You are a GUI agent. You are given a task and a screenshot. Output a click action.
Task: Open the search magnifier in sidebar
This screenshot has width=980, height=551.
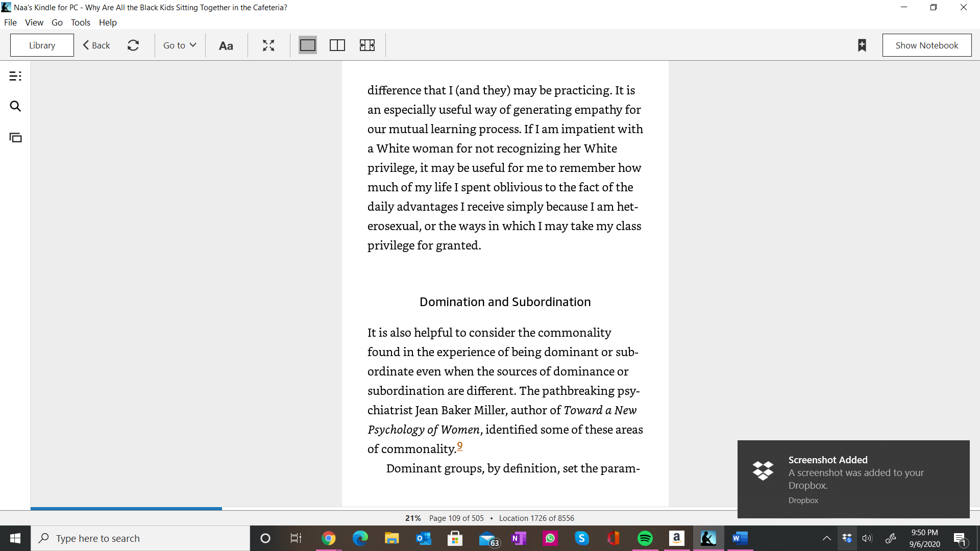coord(15,106)
